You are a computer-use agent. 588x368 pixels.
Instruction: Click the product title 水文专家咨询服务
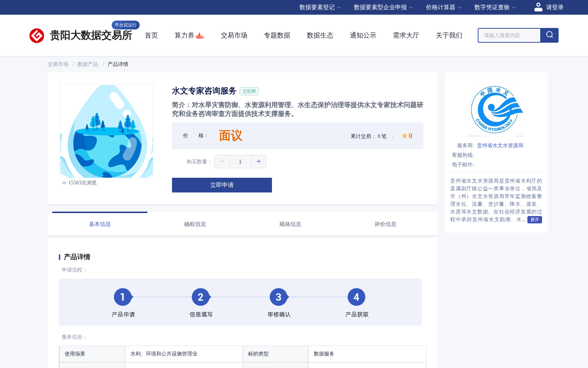[x=204, y=91]
